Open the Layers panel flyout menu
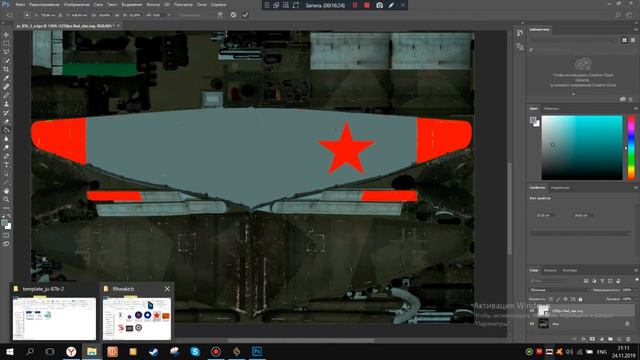This screenshot has height=360, width=640. (x=636, y=270)
